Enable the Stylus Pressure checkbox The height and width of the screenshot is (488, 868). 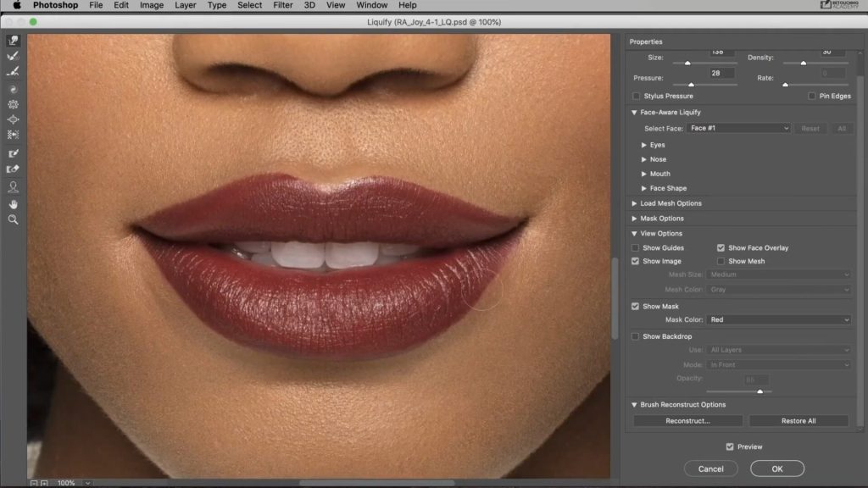tap(635, 96)
